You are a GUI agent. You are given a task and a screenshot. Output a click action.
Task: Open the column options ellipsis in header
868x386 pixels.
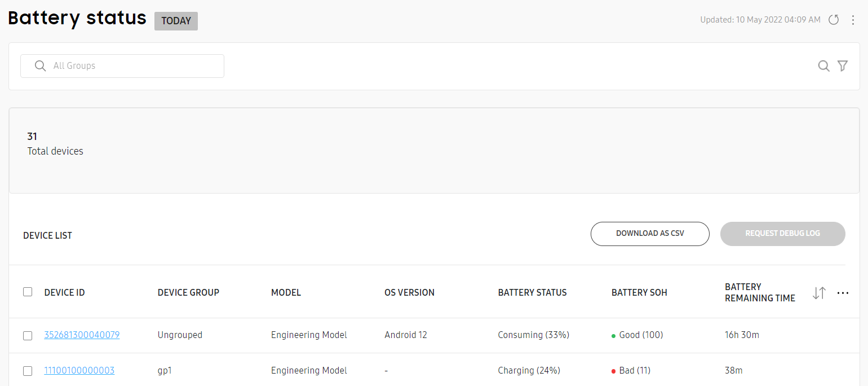(x=843, y=293)
